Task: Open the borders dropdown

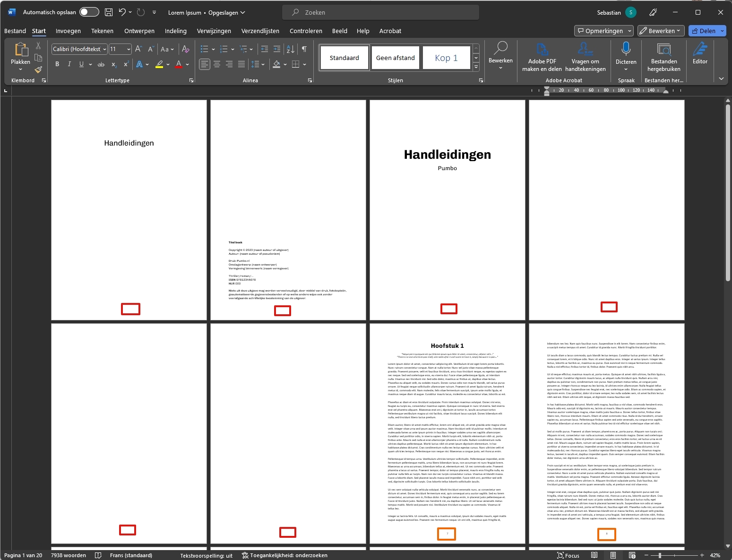Action: 304,64
